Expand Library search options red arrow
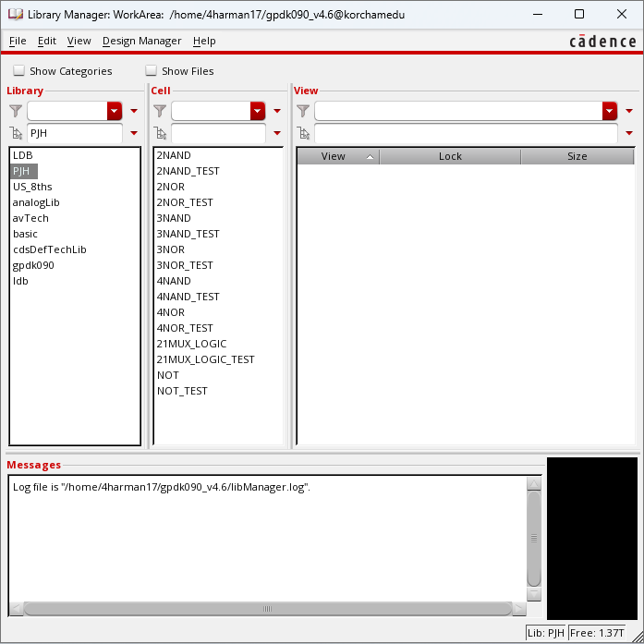 click(x=134, y=133)
